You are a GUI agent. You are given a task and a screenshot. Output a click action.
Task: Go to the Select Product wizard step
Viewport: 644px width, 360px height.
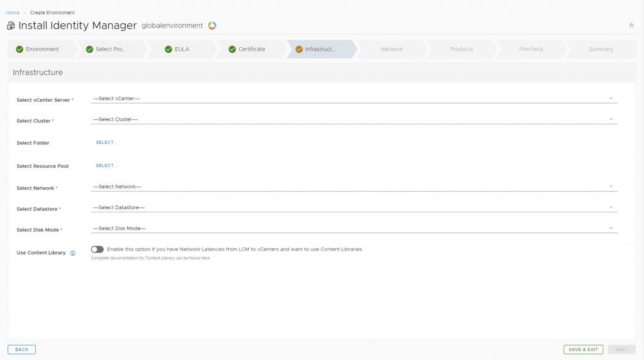pos(111,49)
